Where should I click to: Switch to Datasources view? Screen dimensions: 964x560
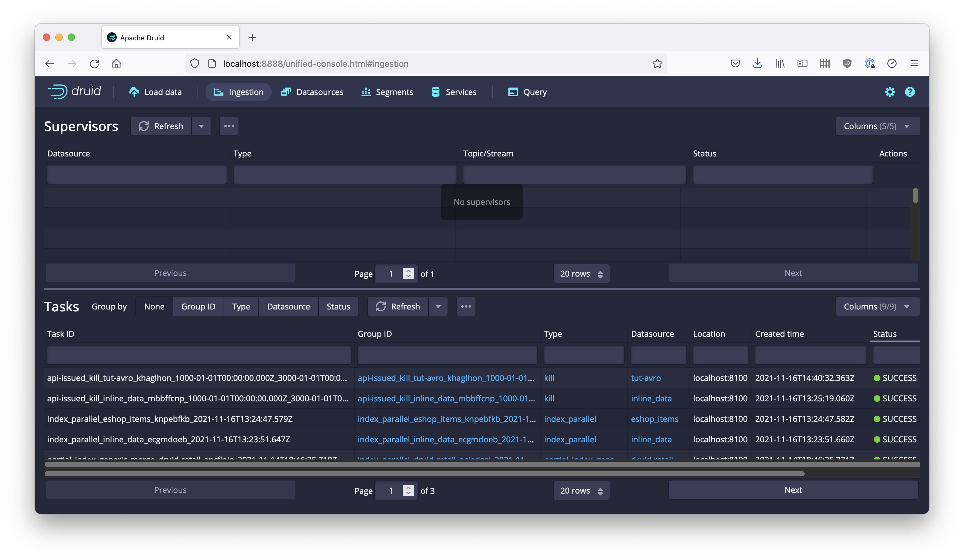[x=312, y=92]
